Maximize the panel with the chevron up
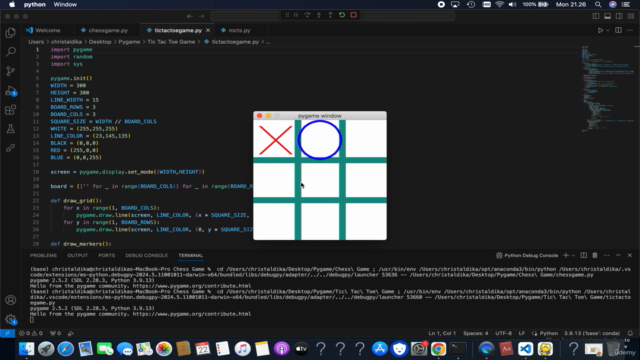The width and height of the screenshot is (640, 360). (618, 256)
